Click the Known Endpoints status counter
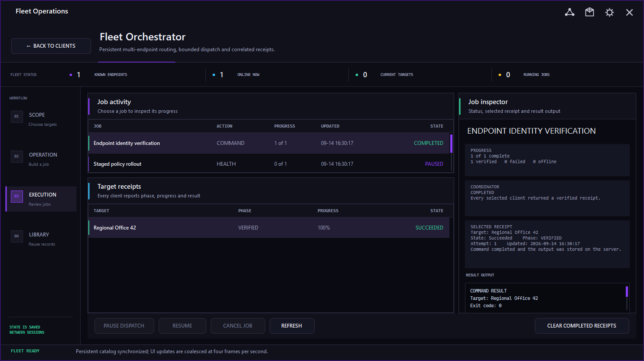 (x=98, y=75)
